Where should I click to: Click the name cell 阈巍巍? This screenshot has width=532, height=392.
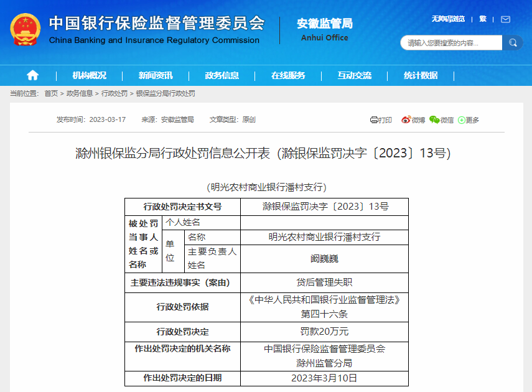pyautogui.click(x=325, y=259)
